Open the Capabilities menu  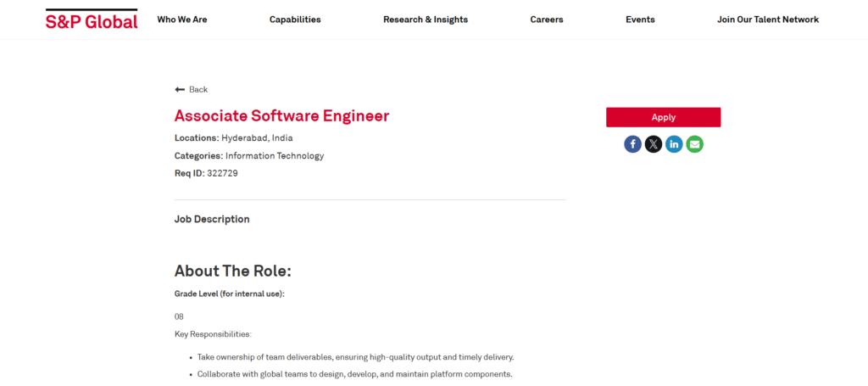tap(295, 20)
